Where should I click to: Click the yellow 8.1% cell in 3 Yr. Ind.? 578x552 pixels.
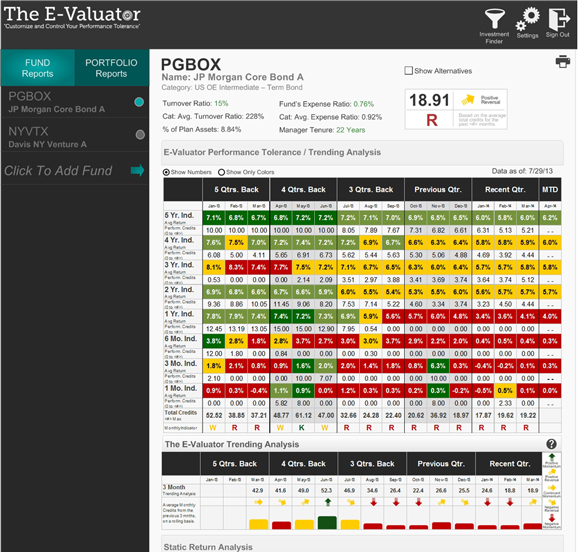[x=213, y=267]
